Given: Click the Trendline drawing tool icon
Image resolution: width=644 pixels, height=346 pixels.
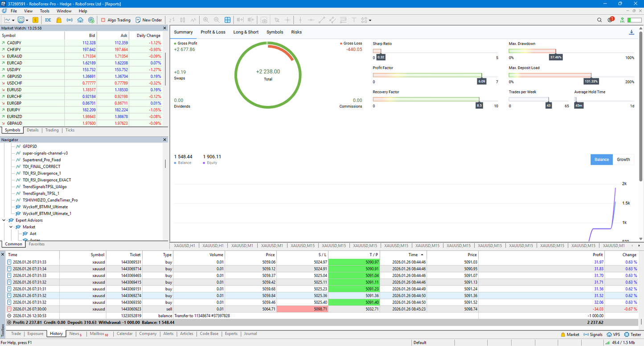Looking at the screenshot, I should tap(322, 20).
